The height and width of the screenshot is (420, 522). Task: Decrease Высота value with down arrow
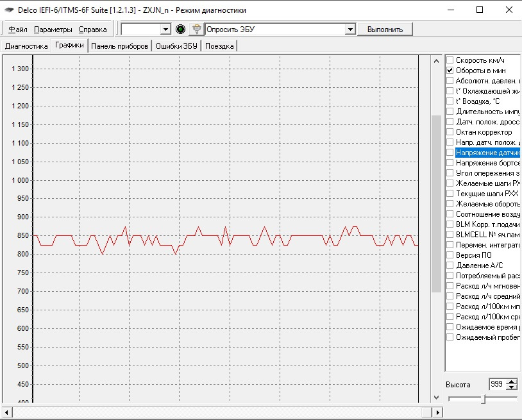[x=511, y=387]
